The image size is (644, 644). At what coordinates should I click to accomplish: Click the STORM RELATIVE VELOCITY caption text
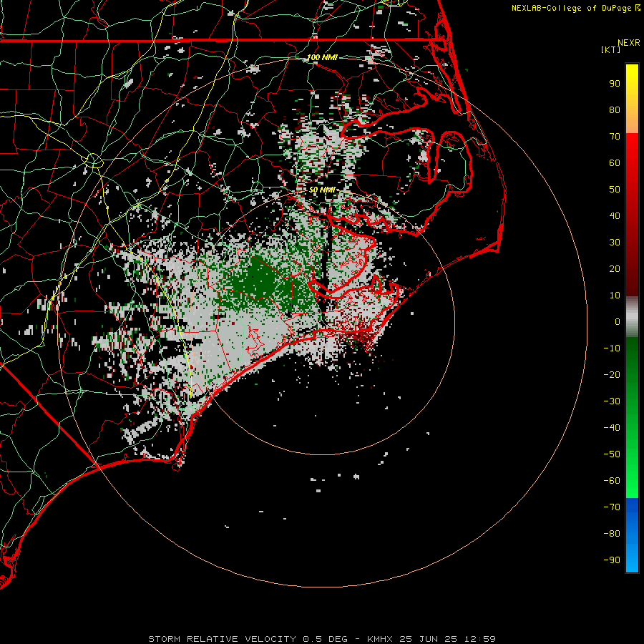pyautogui.click(x=222, y=639)
